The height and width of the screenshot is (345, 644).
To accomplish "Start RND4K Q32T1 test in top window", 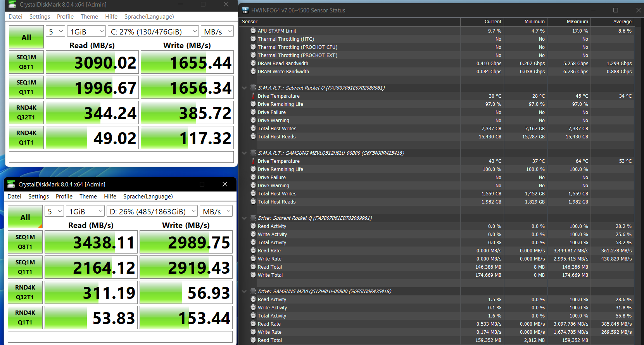I will coord(26,112).
